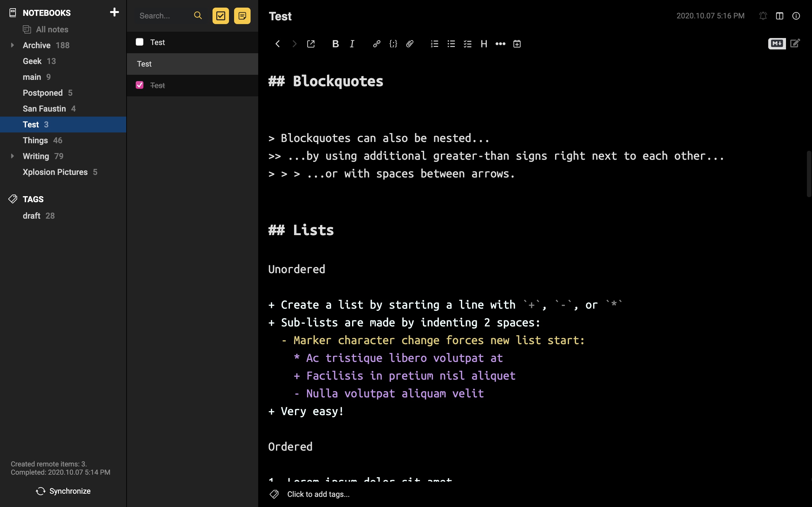
Task: Insert a hyperlink using link icon
Action: [377, 44]
